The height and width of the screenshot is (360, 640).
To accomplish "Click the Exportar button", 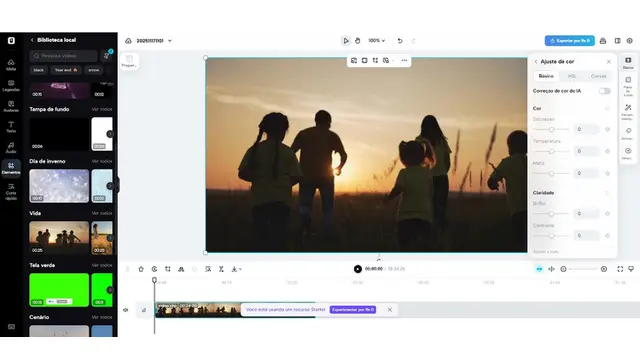I will tap(569, 41).
